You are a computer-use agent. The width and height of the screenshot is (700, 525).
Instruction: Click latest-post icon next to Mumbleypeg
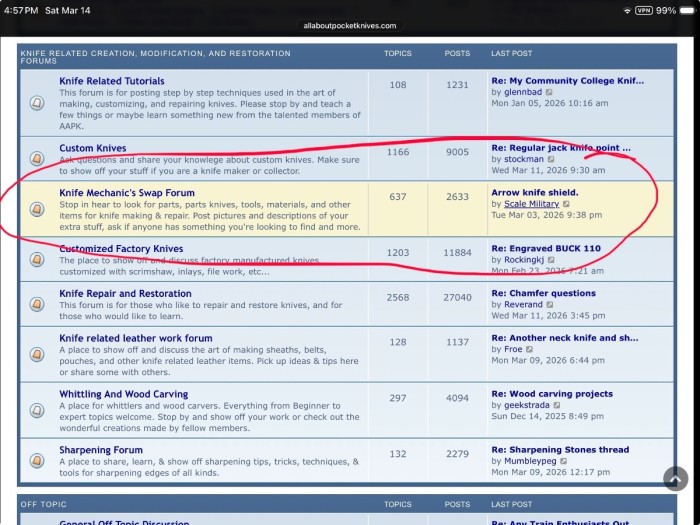pyautogui.click(x=563, y=461)
